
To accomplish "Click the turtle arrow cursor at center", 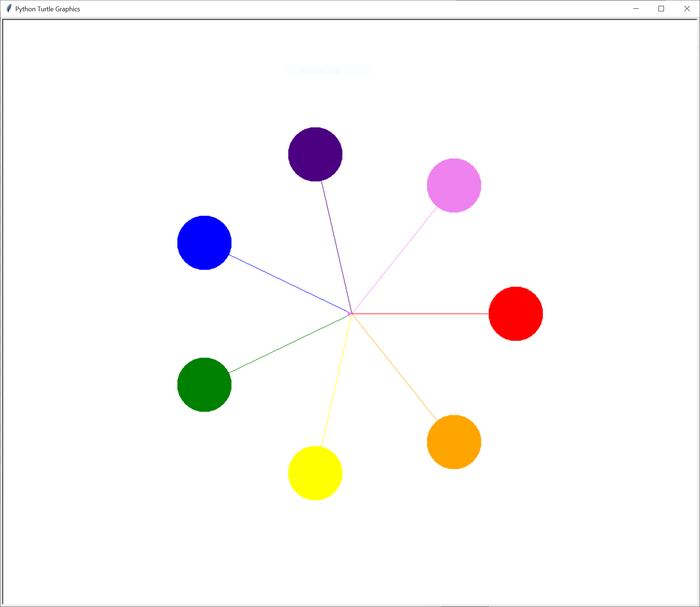I will tap(350, 314).
